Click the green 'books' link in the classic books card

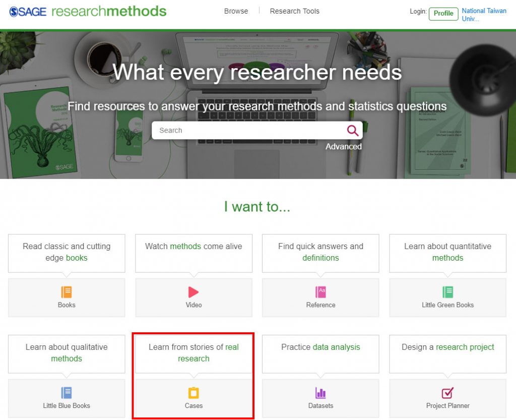tap(77, 258)
